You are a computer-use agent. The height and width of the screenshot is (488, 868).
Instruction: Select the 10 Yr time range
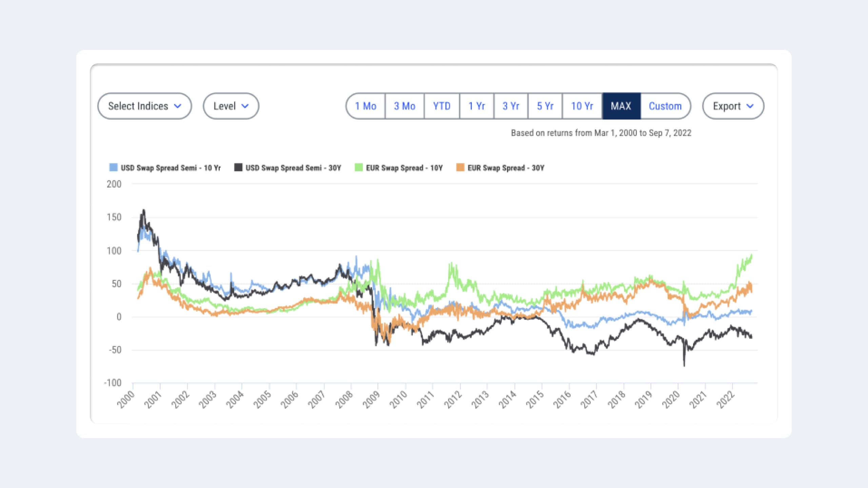pyautogui.click(x=582, y=106)
